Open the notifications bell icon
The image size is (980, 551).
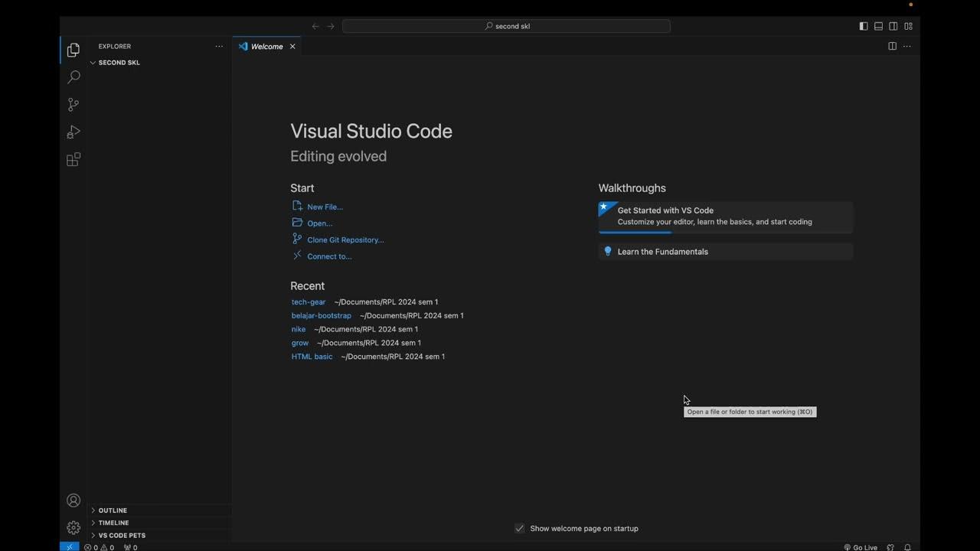pos(907,547)
